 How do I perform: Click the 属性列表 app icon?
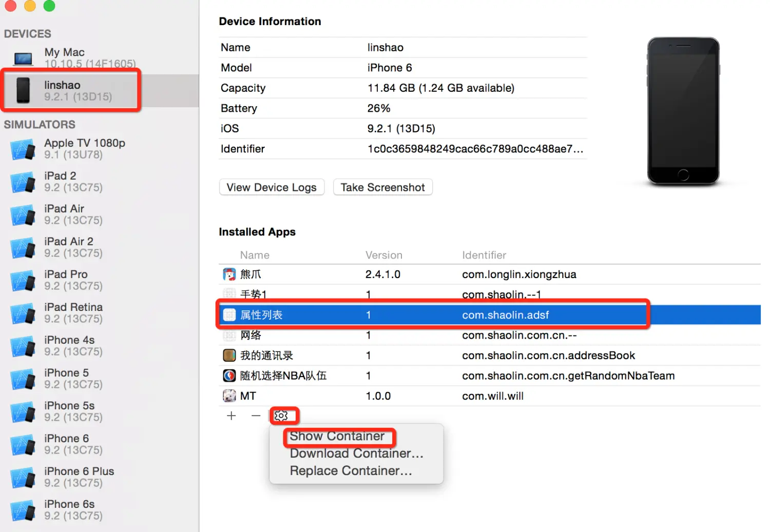point(229,315)
